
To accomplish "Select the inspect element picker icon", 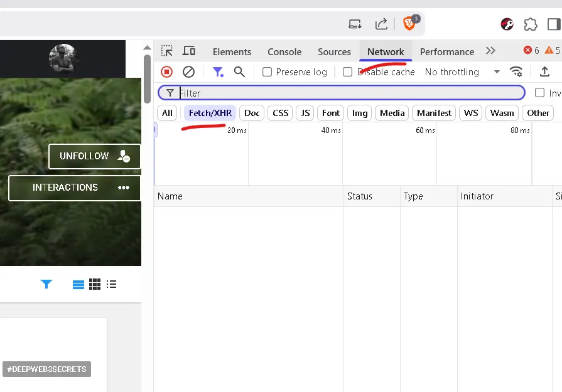I will [x=166, y=51].
